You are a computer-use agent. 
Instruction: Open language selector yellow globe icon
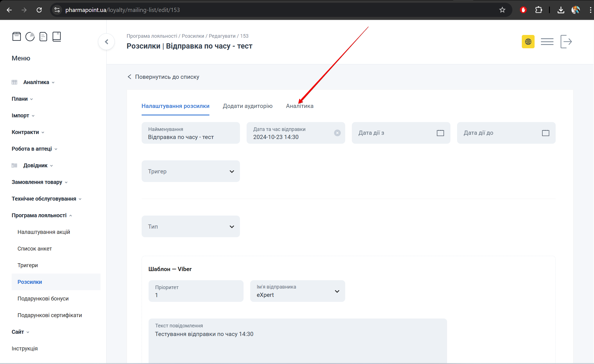(528, 42)
